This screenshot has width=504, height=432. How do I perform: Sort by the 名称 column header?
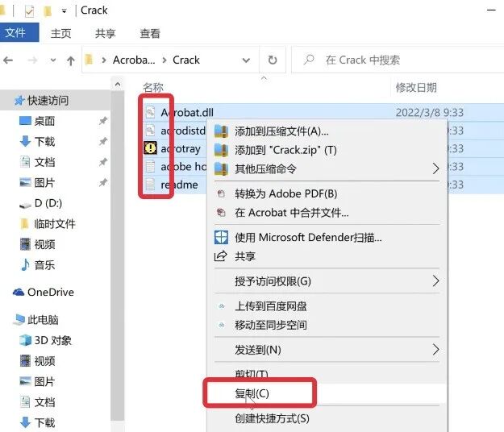coord(153,87)
